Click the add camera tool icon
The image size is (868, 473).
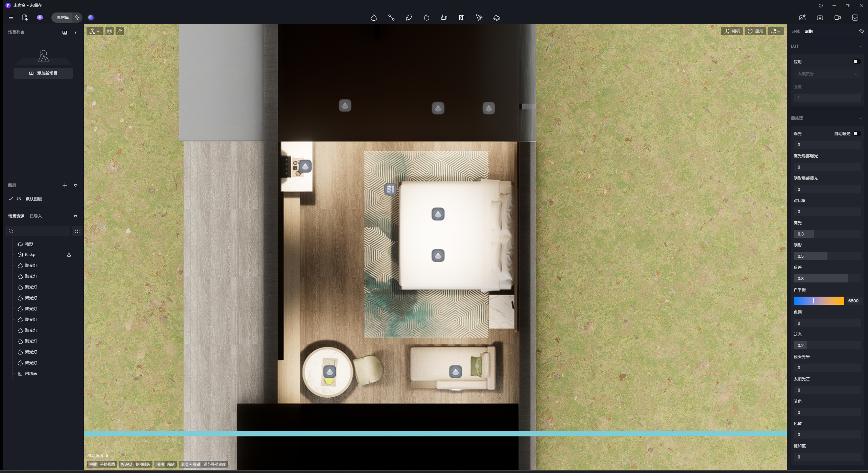(444, 18)
